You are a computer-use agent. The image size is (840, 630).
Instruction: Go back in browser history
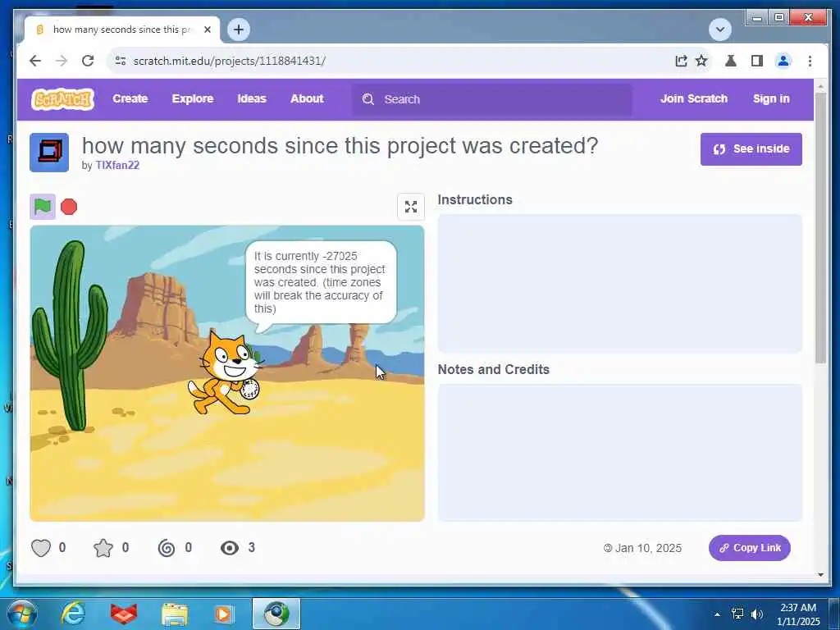pos(35,61)
